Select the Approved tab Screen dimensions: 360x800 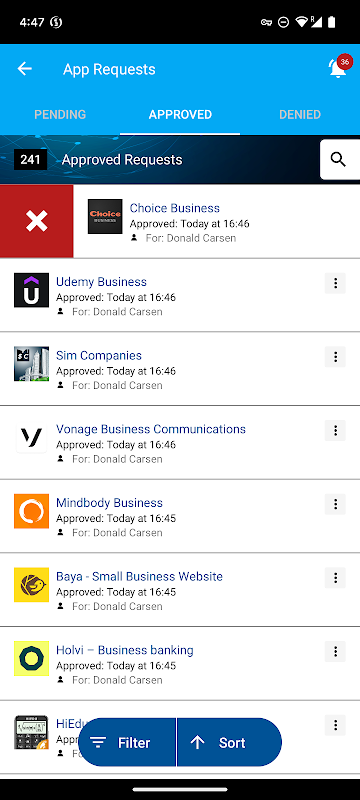point(180,114)
